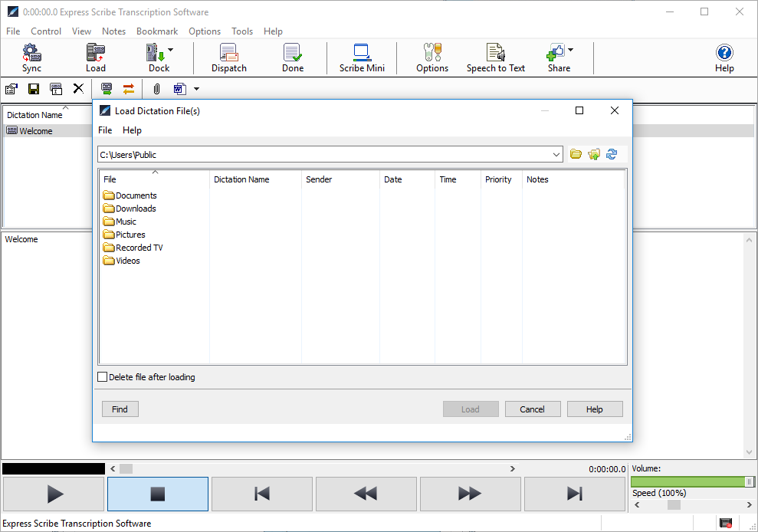This screenshot has width=758, height=532.
Task: Adjust the Speed slider
Action: click(x=674, y=505)
